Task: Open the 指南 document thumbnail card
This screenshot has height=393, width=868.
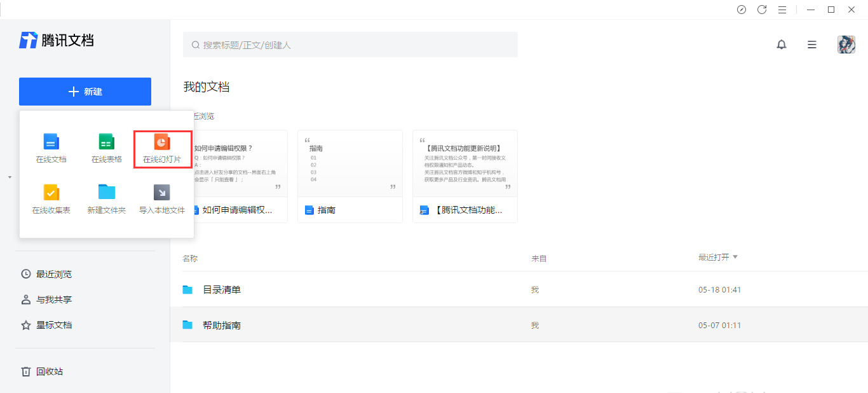Action: pos(349,176)
